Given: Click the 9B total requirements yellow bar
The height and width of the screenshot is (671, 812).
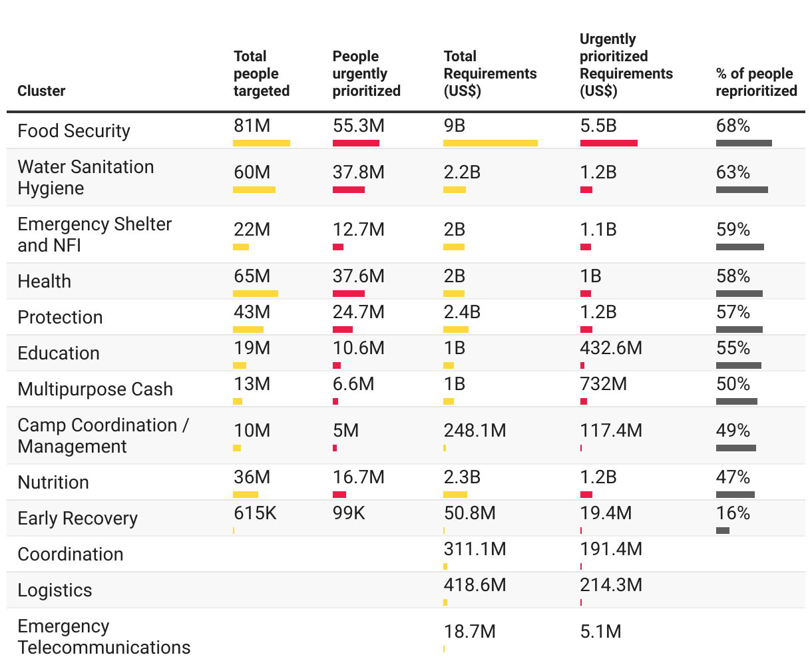Looking at the screenshot, I should coord(490,143).
